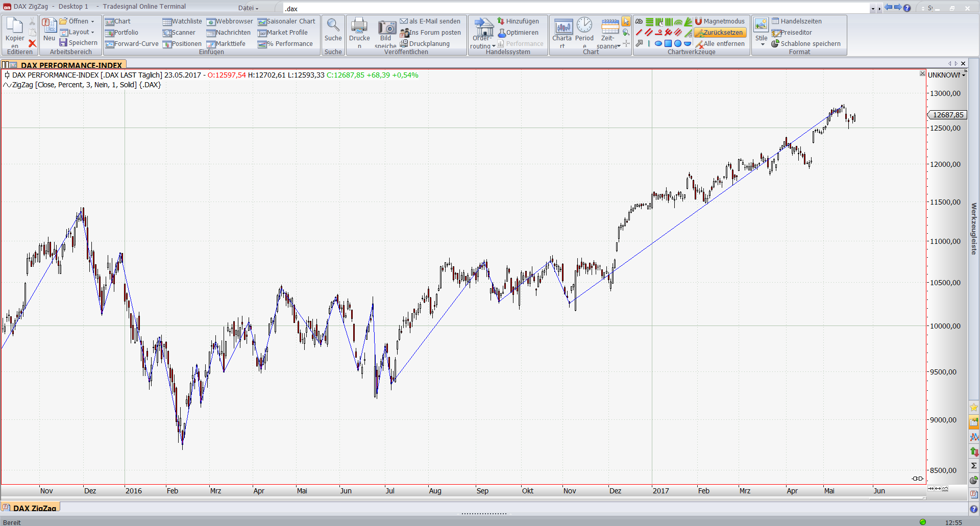Pick the text annotation Ab tool
Screen dimensions: 980x526
[639, 21]
